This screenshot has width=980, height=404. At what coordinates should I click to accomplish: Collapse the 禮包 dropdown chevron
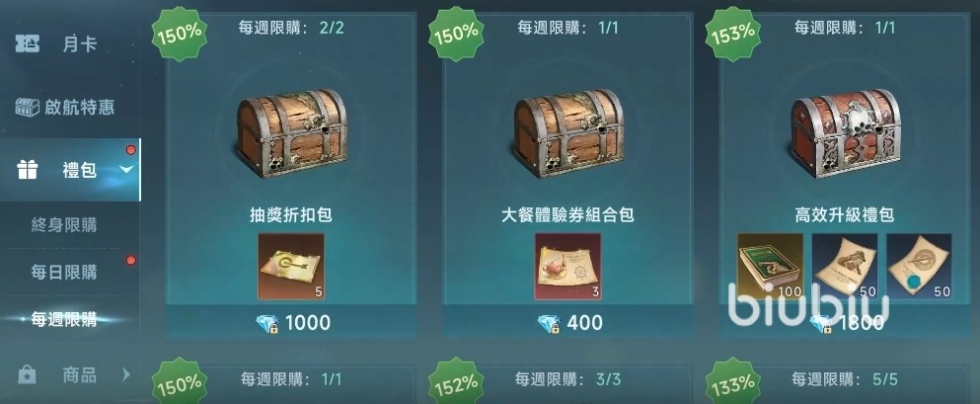(x=126, y=170)
